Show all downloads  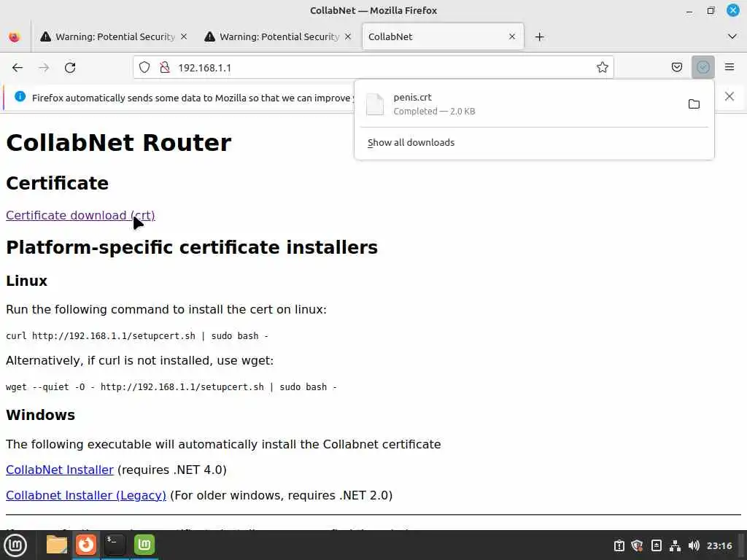pos(411,142)
